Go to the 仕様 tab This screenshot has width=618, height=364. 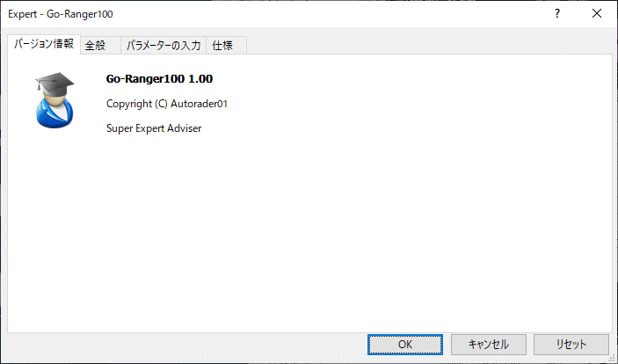coord(226,46)
